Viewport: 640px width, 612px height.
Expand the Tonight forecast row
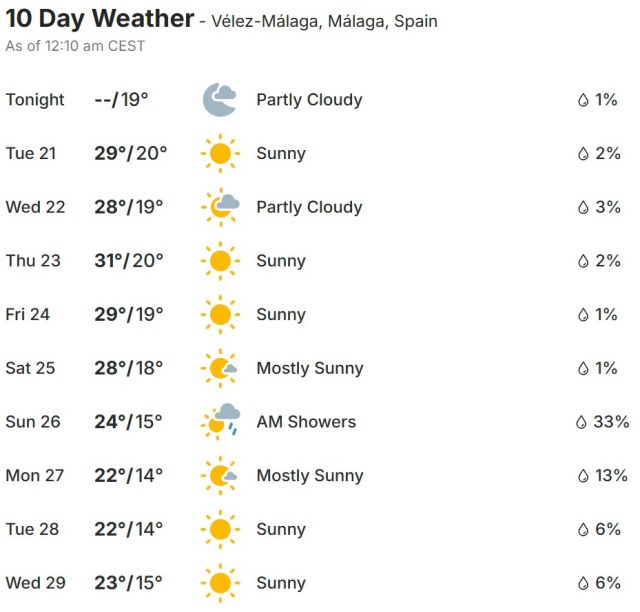(x=35, y=100)
